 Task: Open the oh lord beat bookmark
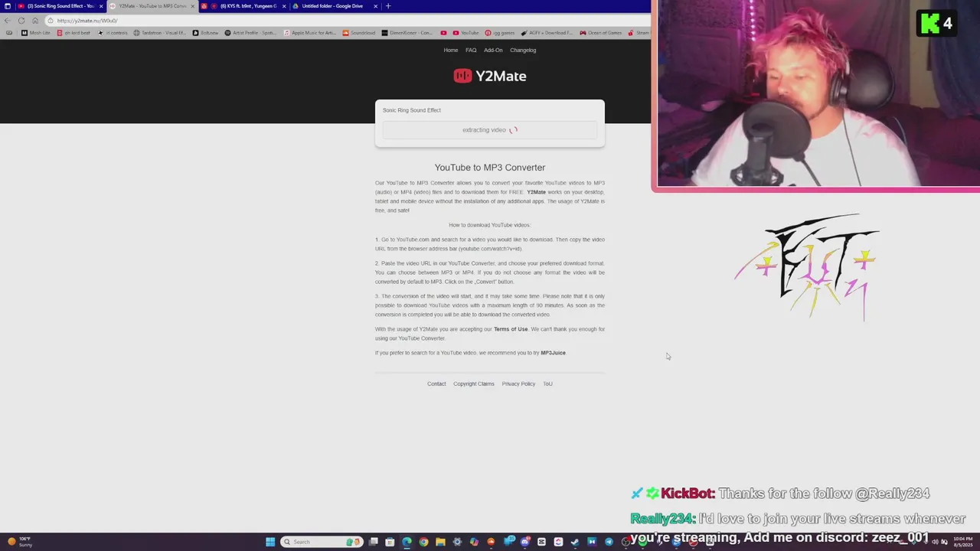pyautogui.click(x=73, y=33)
